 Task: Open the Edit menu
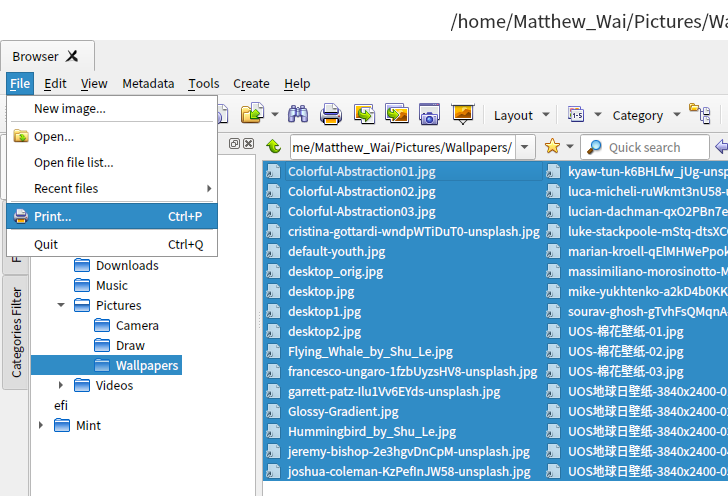click(55, 84)
